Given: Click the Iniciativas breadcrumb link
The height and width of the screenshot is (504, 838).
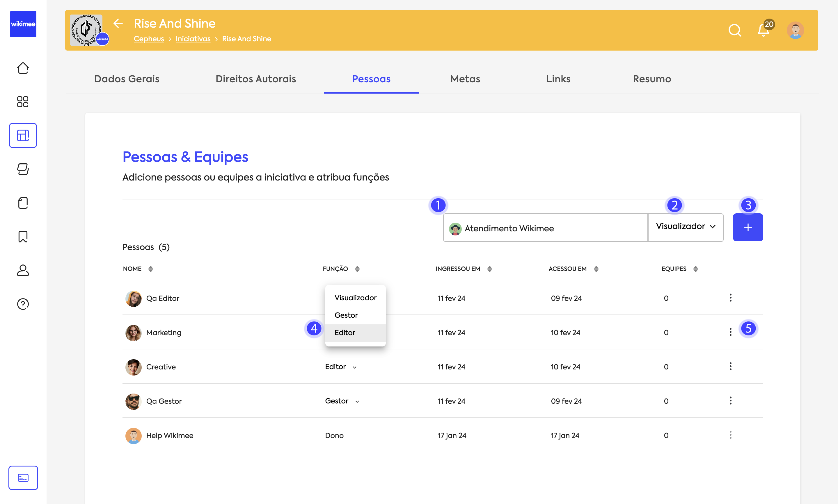Looking at the screenshot, I should point(193,39).
